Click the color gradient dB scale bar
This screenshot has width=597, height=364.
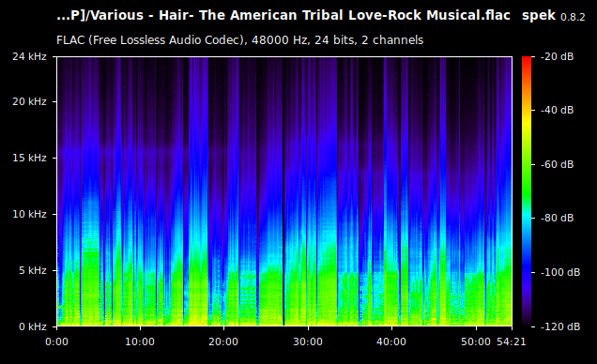click(527, 191)
